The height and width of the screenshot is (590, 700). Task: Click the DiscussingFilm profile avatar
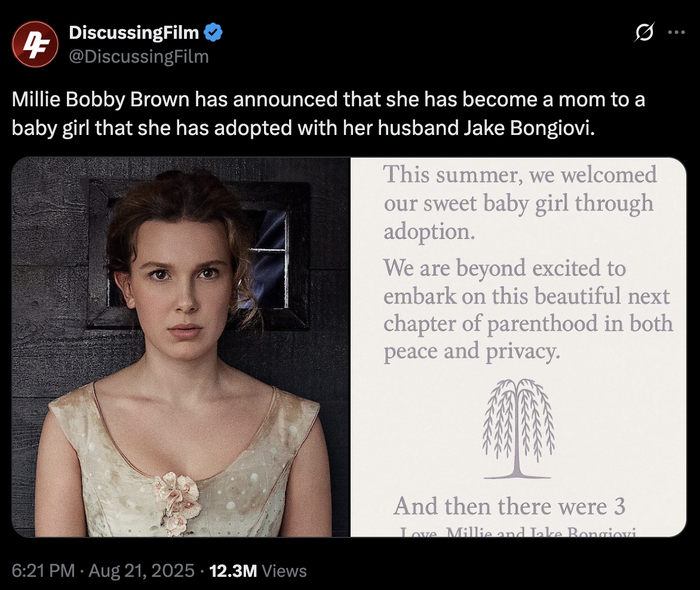click(x=35, y=44)
